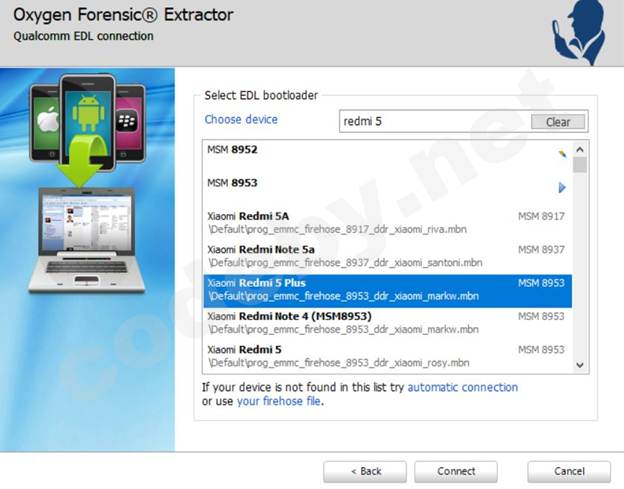Select the MSM 8953 chipset entry
Image resolution: width=624 pixels, height=489 pixels.
pyautogui.click(x=387, y=191)
